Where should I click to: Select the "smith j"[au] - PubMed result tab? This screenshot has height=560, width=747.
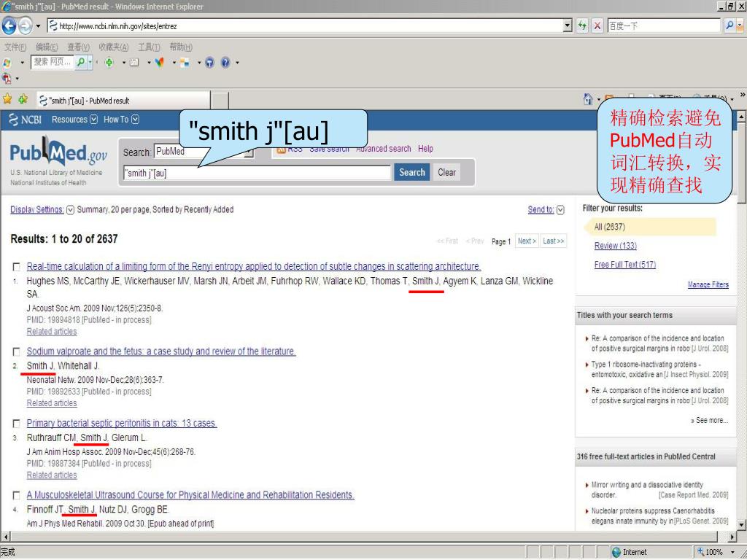123,101
